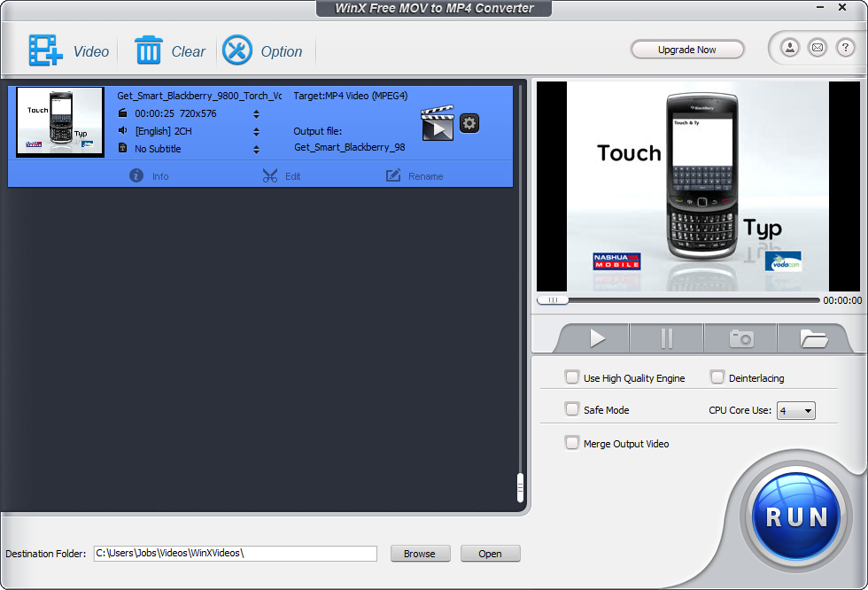Image resolution: width=868 pixels, height=590 pixels.
Task: Click the help question mark icon
Action: (845, 48)
